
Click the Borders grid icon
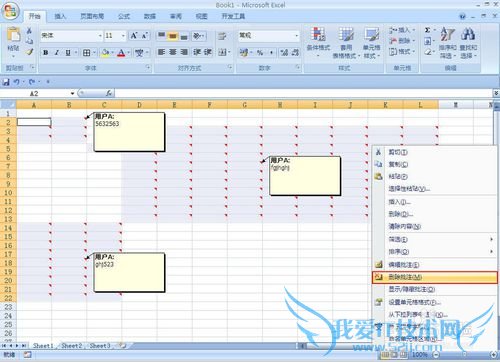click(x=86, y=53)
